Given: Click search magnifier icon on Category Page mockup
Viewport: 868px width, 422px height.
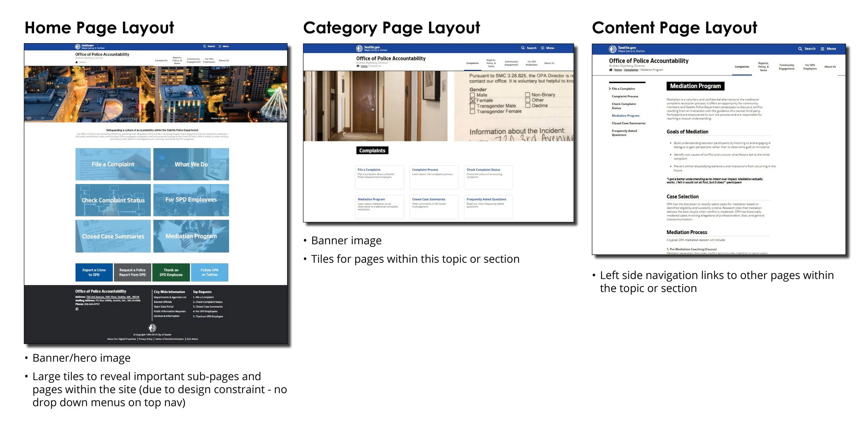Looking at the screenshot, I should coord(523,48).
